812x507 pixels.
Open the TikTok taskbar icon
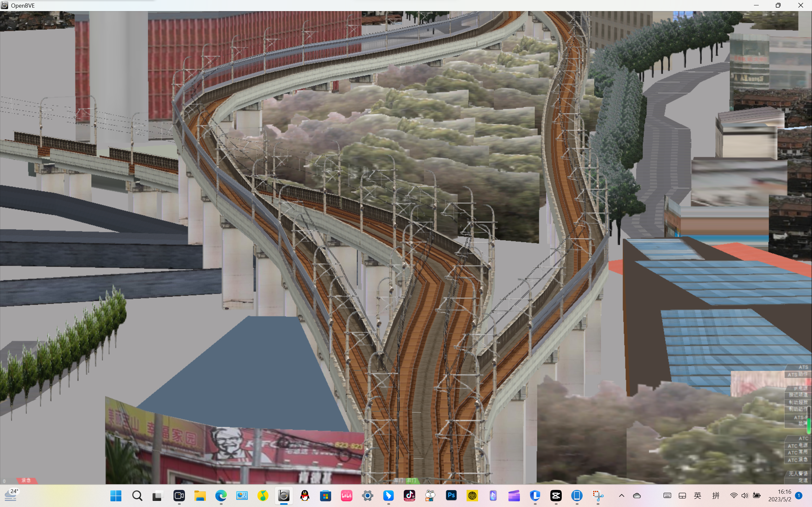(409, 495)
